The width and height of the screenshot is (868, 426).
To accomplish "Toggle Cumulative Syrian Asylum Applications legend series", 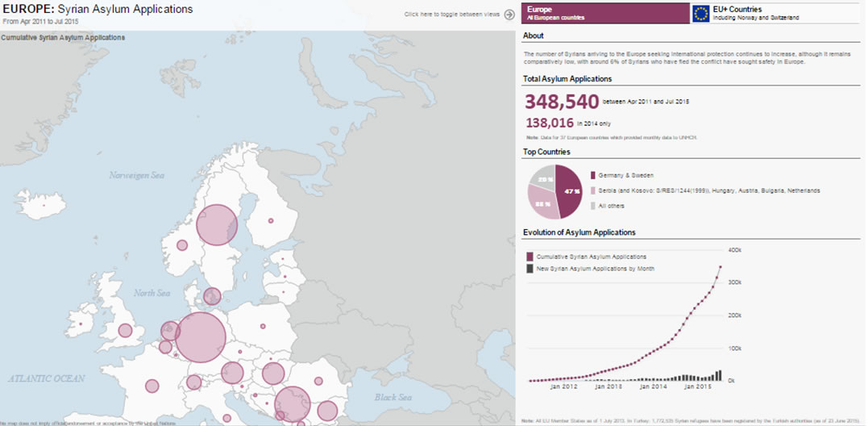I will 530,257.
